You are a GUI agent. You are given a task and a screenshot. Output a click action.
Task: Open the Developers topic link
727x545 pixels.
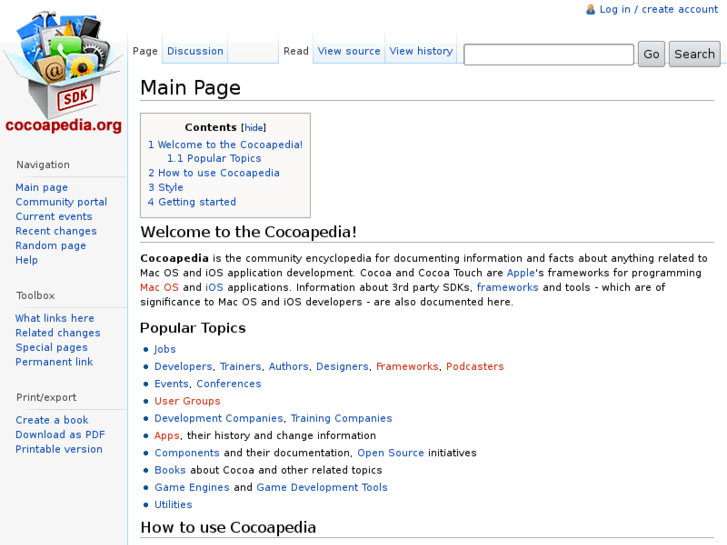coord(183,366)
